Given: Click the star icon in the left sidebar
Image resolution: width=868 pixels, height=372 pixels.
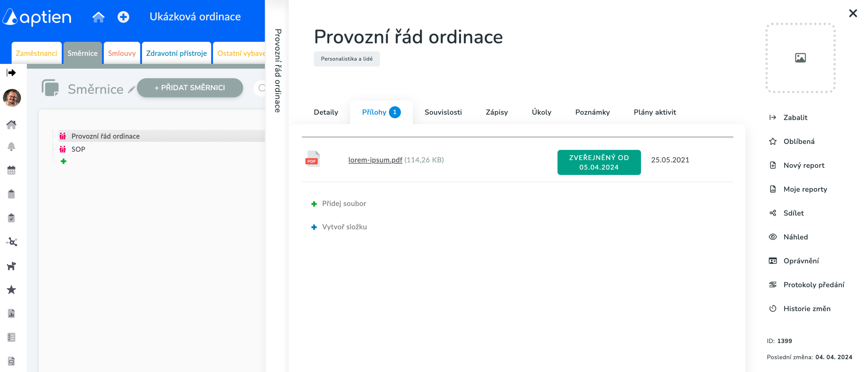Looking at the screenshot, I should point(11,290).
